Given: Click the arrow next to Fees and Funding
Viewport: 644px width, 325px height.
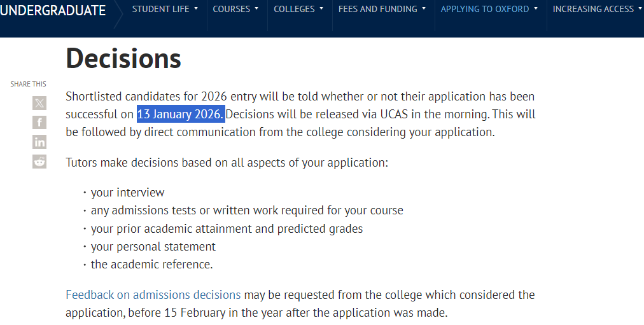Looking at the screenshot, I should 424,9.
